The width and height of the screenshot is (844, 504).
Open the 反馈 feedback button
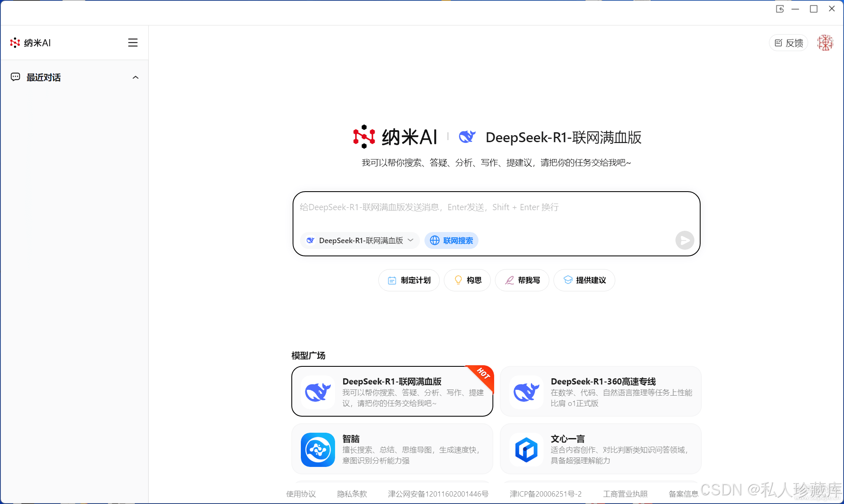[789, 43]
